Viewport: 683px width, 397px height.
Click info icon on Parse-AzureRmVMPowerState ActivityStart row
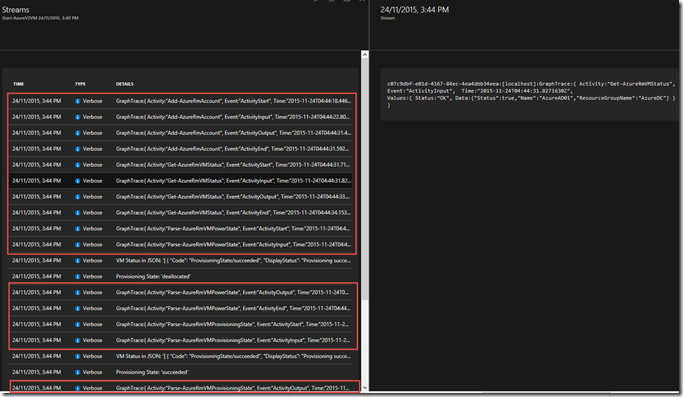click(x=78, y=229)
